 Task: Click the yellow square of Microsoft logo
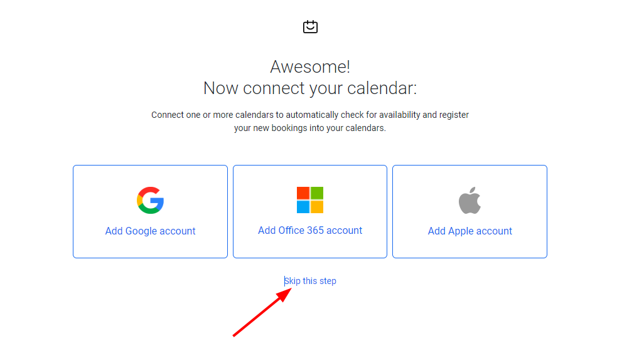point(317,207)
